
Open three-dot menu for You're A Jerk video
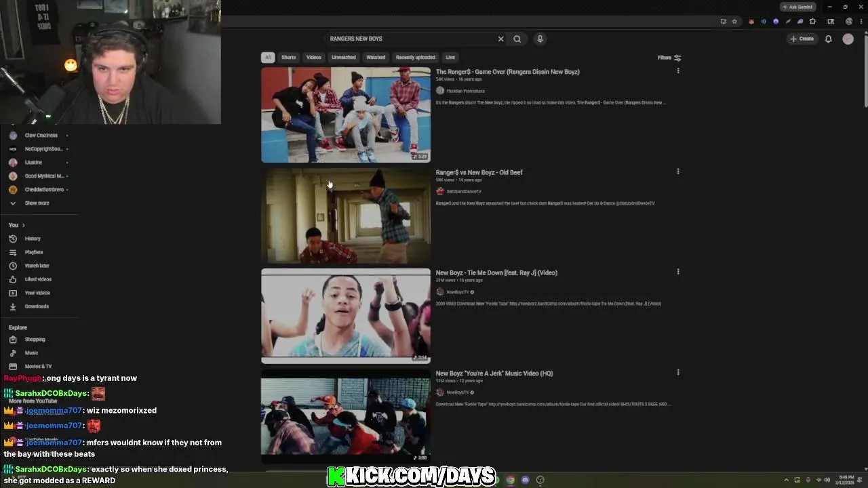coord(678,372)
